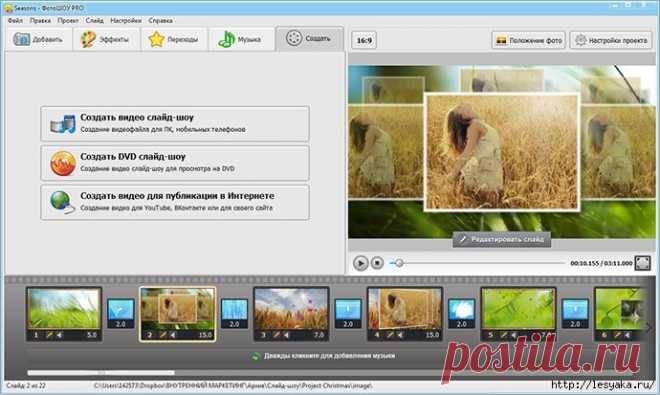Open the Файл menu
This screenshot has height=395, width=660.
pos(15,20)
